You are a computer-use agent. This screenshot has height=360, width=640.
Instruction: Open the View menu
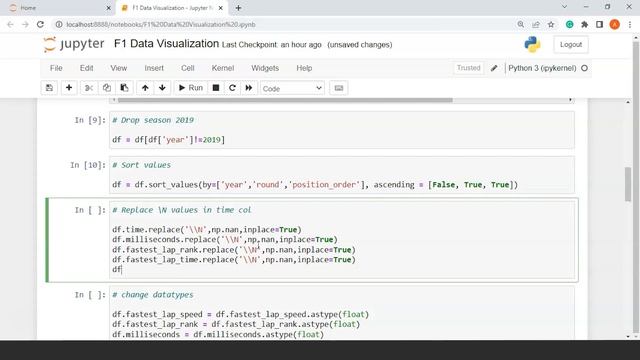119,68
